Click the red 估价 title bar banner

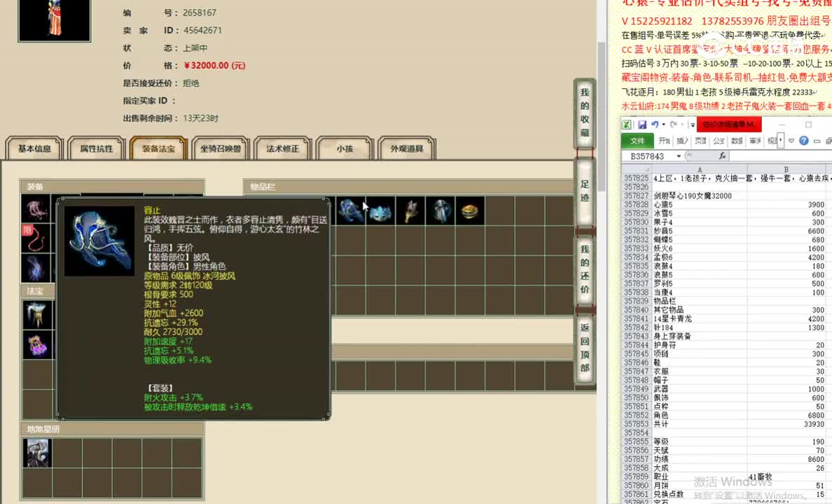pos(728,125)
